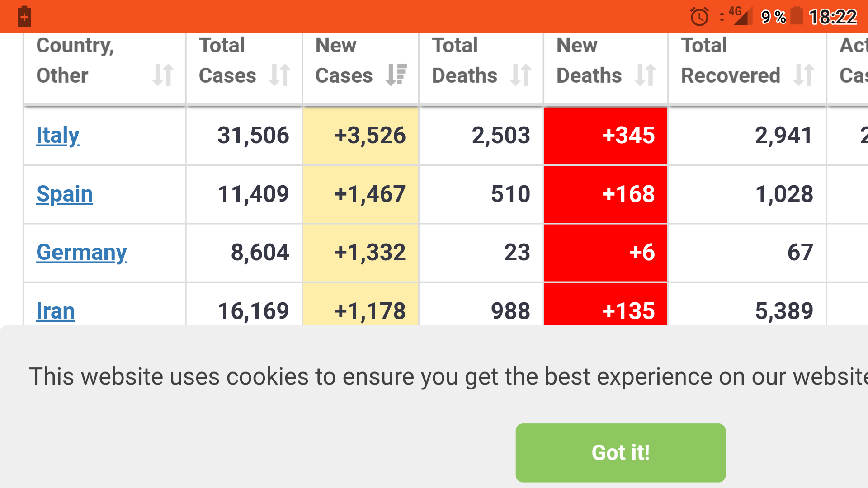868x488 pixels.
Task: Click Italy's red +345 new deaths cell
Action: 606,136
